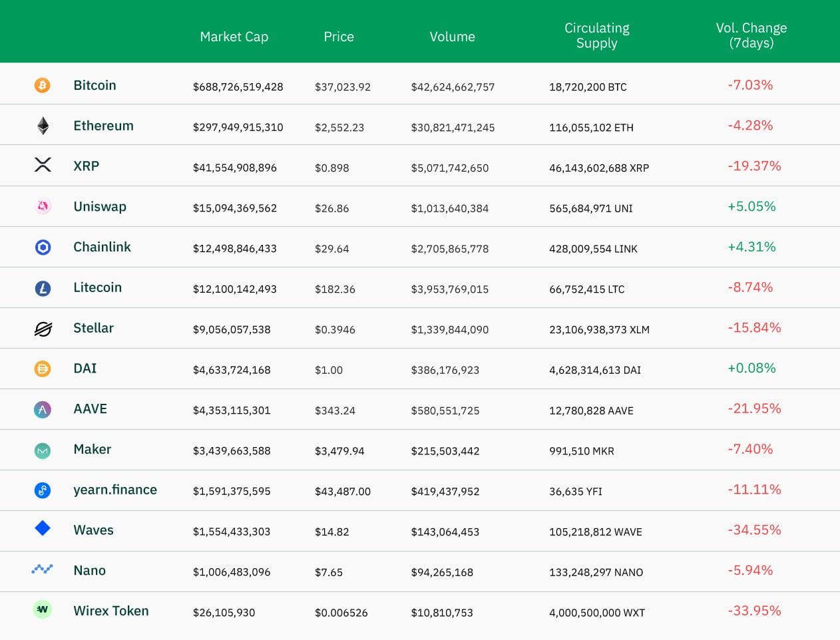Select the Circulating Supply column header

597,35
